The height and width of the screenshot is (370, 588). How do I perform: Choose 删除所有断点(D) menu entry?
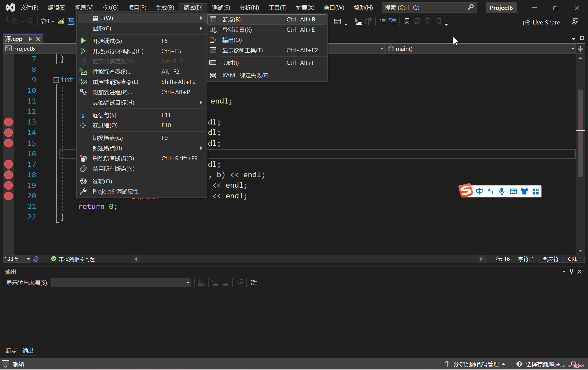(113, 159)
